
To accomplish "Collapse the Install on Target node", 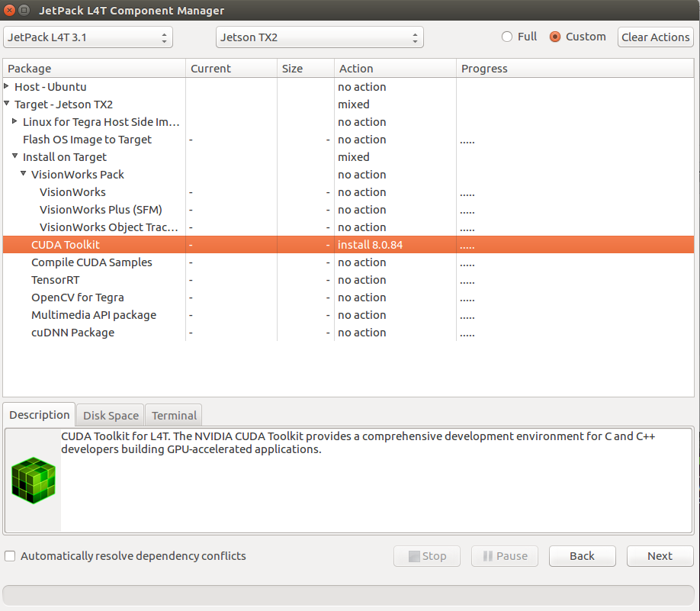I will (x=14, y=156).
